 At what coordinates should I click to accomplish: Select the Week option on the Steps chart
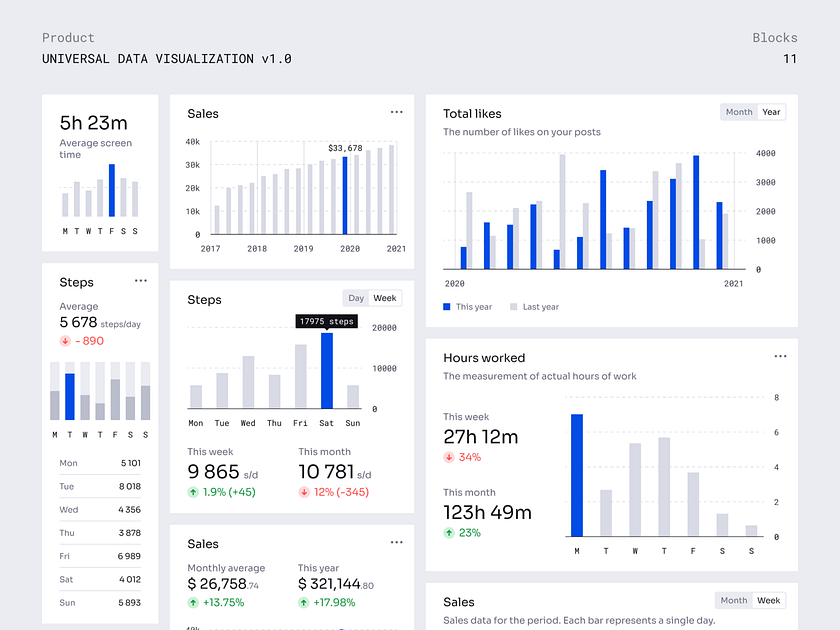click(x=384, y=297)
